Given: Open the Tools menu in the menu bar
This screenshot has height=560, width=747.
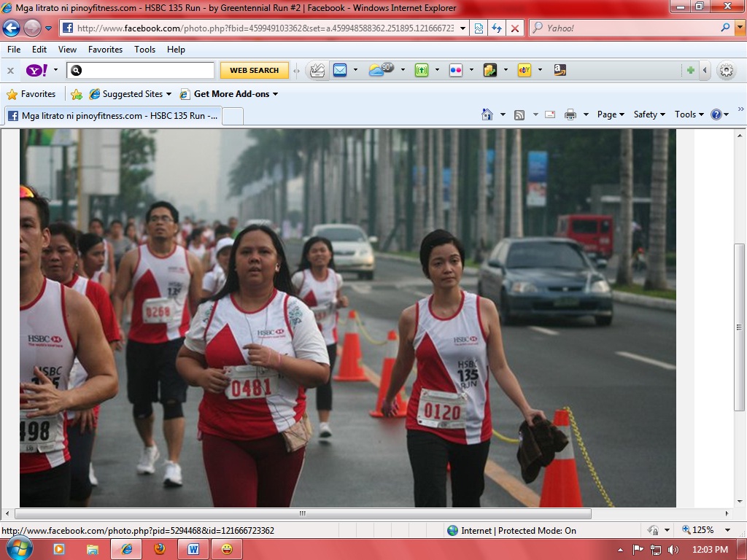Looking at the screenshot, I should [x=144, y=50].
